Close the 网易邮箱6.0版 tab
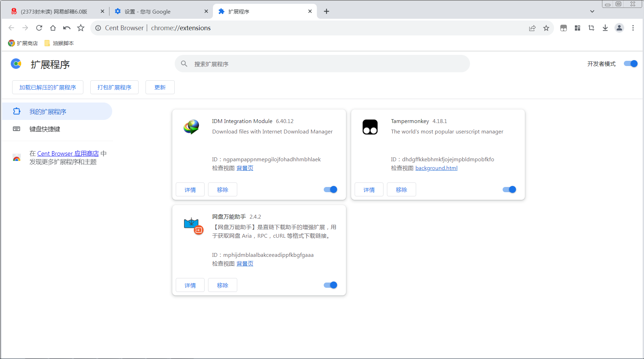Image resolution: width=644 pixels, height=359 pixels. click(102, 11)
